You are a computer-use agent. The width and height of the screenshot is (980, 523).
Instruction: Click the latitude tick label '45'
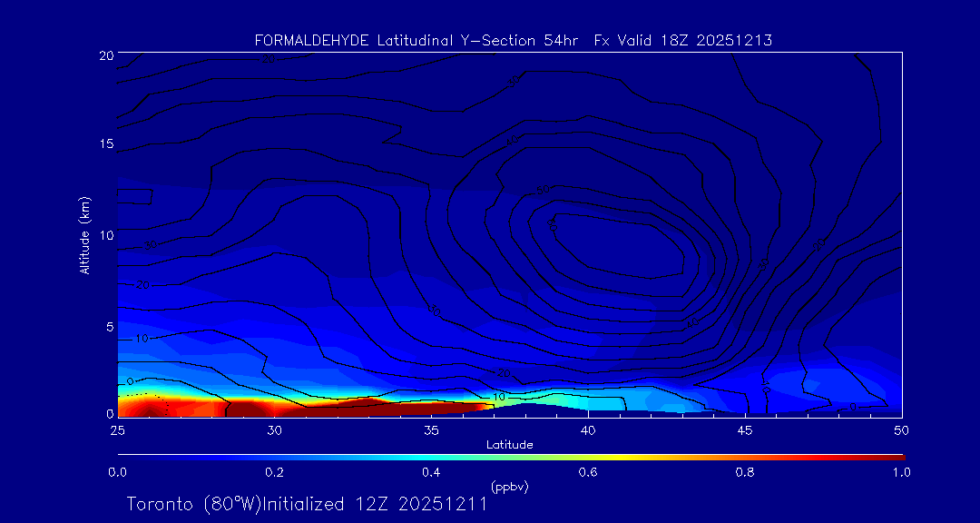[x=745, y=430]
